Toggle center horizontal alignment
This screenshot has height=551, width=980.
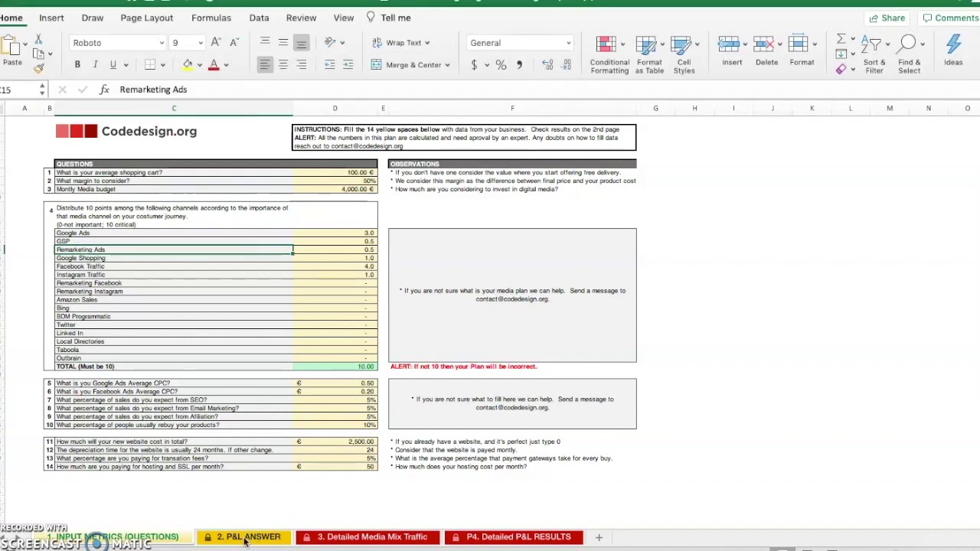click(x=283, y=65)
